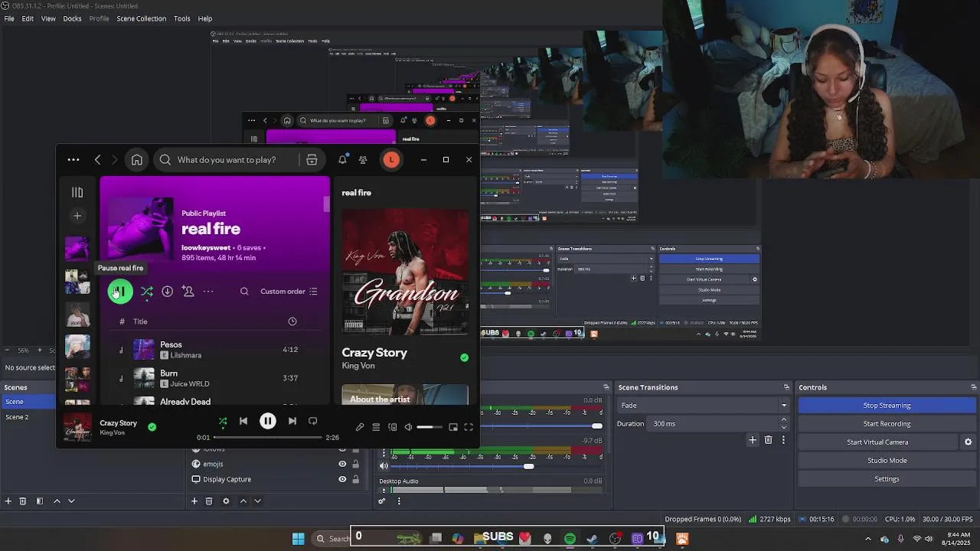Open Crazy Story title in Now Playing panel
980x551 pixels.
pos(374,353)
